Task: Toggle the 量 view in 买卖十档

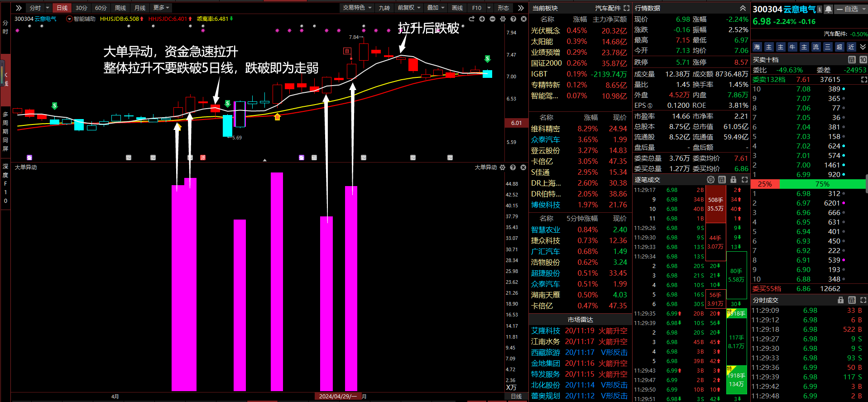Action: click(x=852, y=60)
